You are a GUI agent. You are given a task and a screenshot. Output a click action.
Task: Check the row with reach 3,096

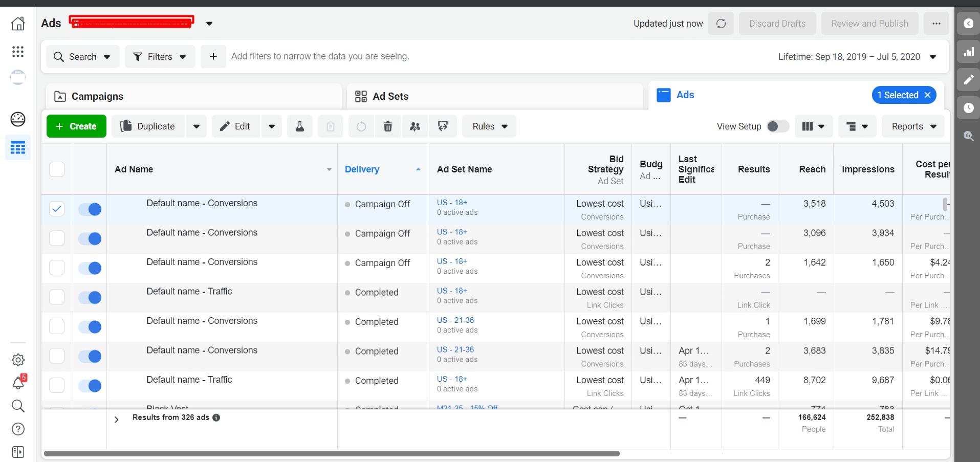(x=57, y=238)
